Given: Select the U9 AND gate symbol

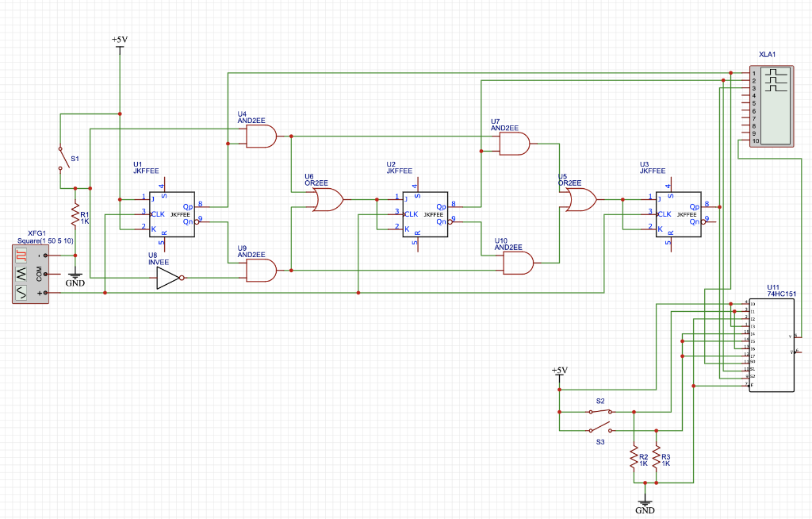Looking at the screenshot, I should point(261,270).
